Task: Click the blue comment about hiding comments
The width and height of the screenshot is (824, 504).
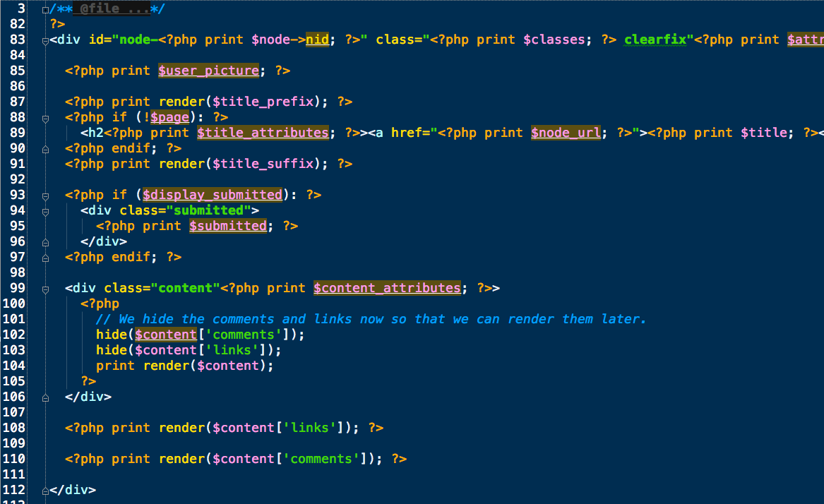Action: tap(371, 319)
